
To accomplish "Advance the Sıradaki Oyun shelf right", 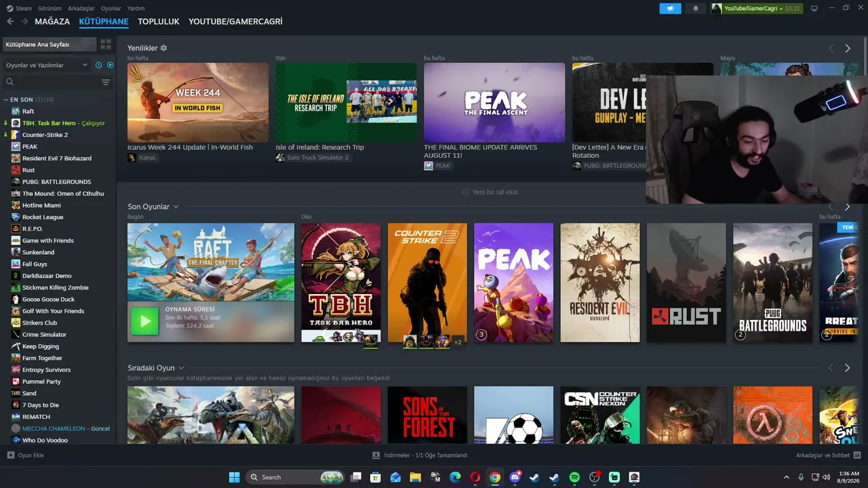I will click(x=847, y=368).
